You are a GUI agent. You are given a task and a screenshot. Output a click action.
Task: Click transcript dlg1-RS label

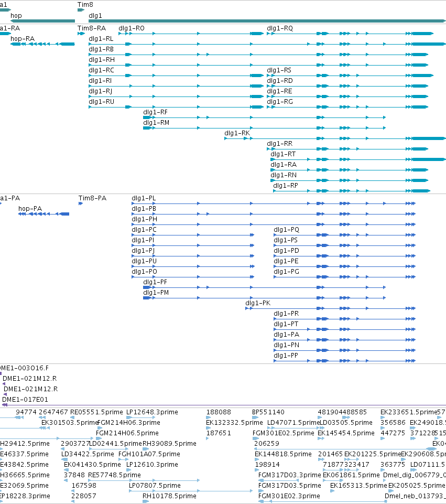[x=279, y=70]
